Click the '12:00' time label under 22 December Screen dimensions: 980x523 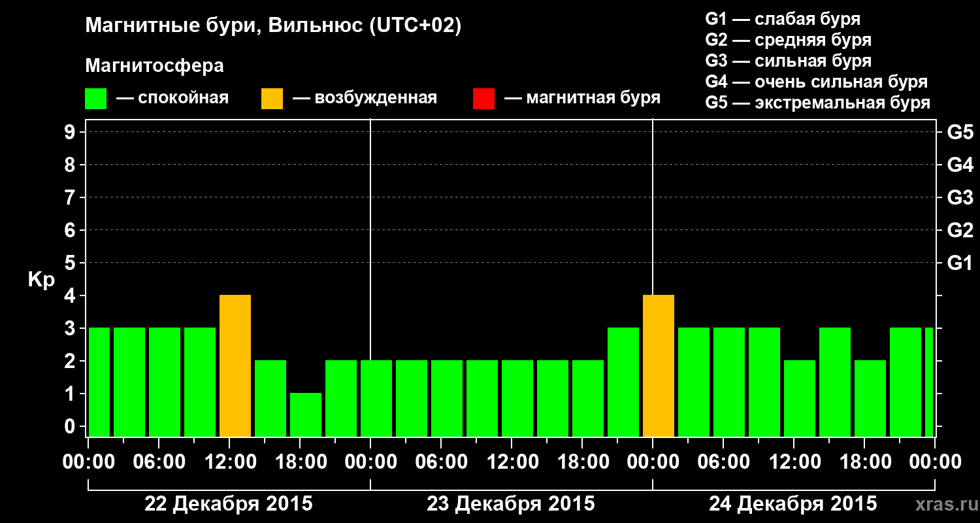(229, 462)
